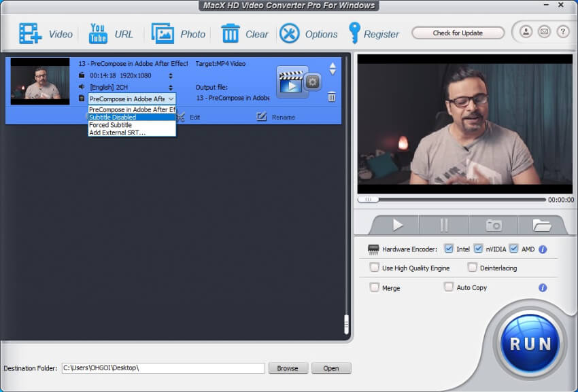The width and height of the screenshot is (578, 392).
Task: Select PreCompose in Adobe After Effects subtitle option
Action: (132, 109)
